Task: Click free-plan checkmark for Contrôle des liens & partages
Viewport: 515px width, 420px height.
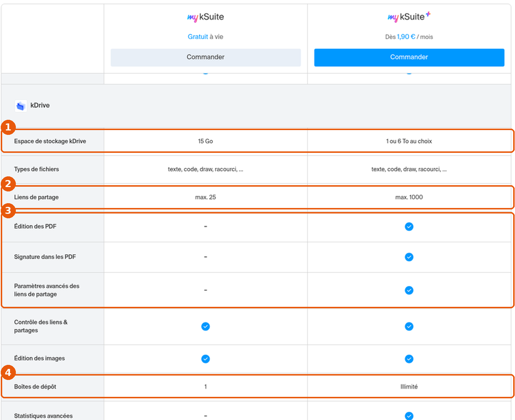Action: pos(206,326)
